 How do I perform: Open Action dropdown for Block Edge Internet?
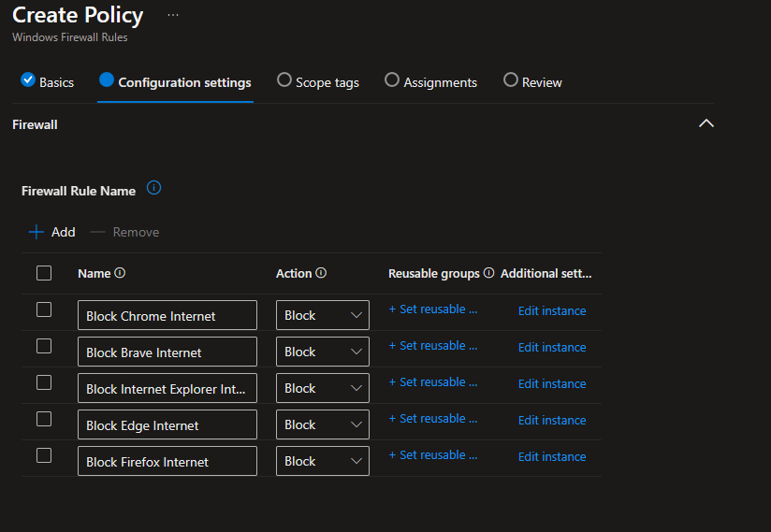pos(323,424)
